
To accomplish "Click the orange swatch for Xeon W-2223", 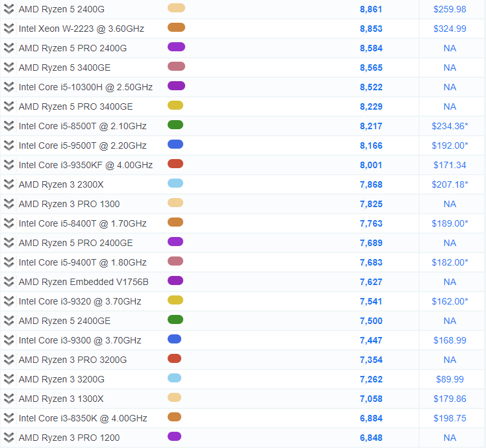I will click(x=176, y=27).
